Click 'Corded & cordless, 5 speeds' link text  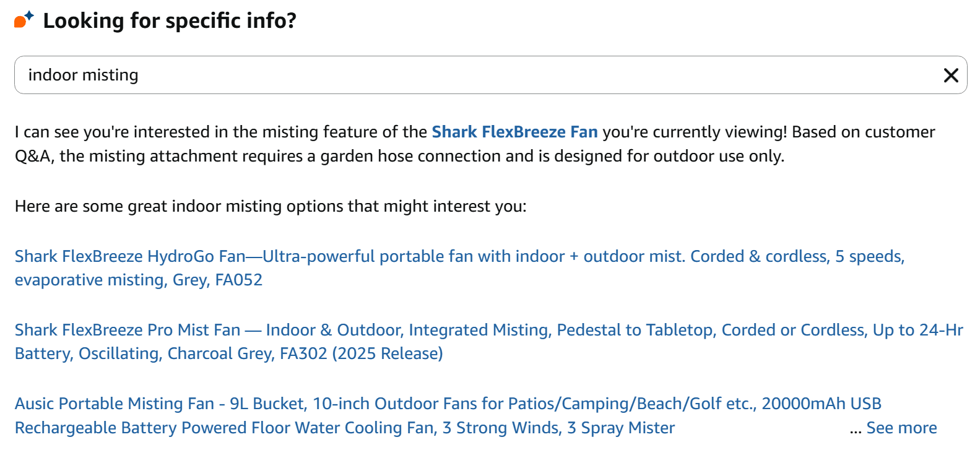797,256
